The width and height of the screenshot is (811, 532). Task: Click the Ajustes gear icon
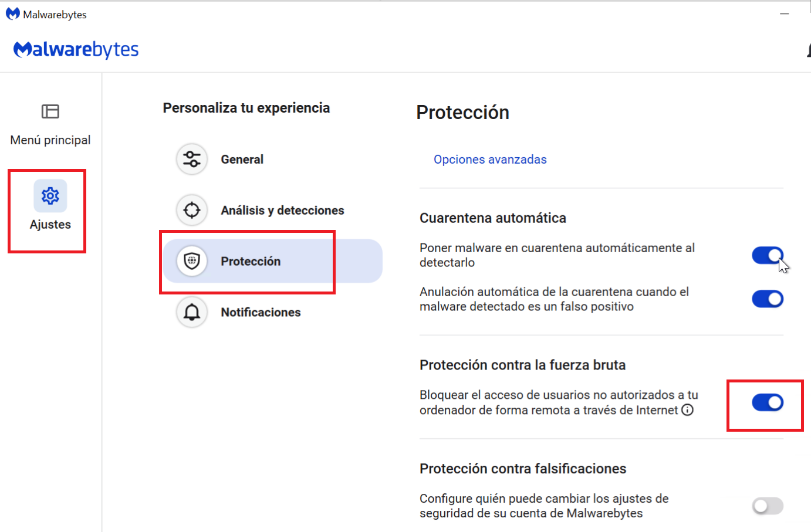[50, 195]
